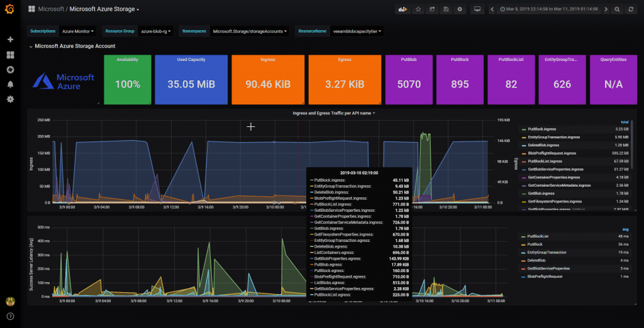Click the Availability 100% panel

pyautogui.click(x=127, y=80)
